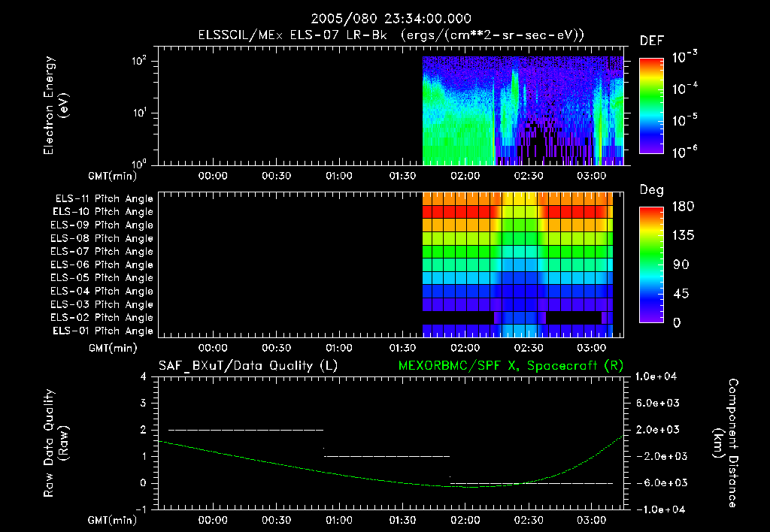Click the 'Component Distance (km)' axis label

726,443
